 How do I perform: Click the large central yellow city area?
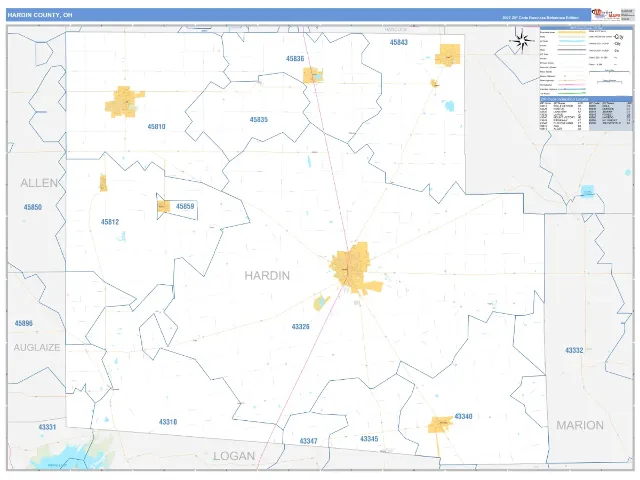coord(353,268)
